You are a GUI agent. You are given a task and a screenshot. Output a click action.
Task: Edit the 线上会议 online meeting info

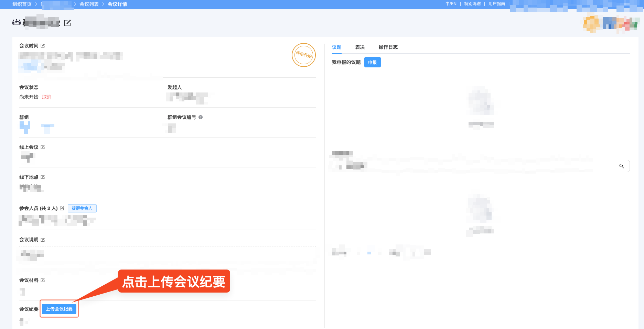pos(43,147)
